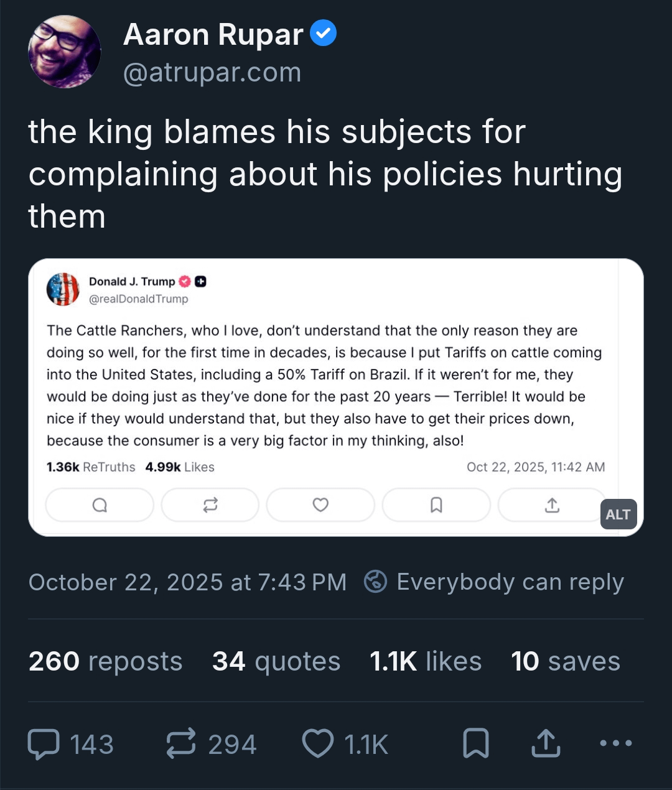Click the 10 saves count
Image resolution: width=672 pixels, height=790 pixels.
[x=566, y=661]
